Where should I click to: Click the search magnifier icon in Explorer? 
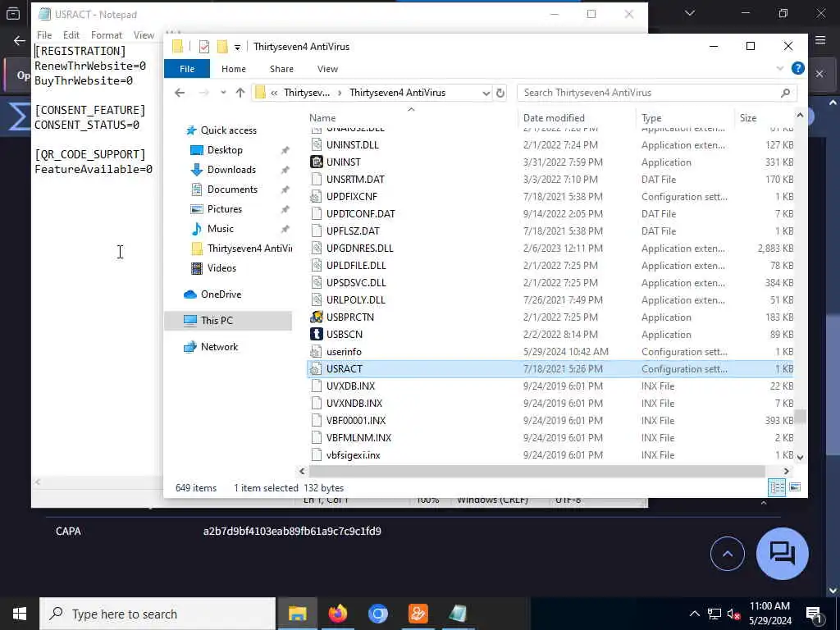(x=785, y=93)
